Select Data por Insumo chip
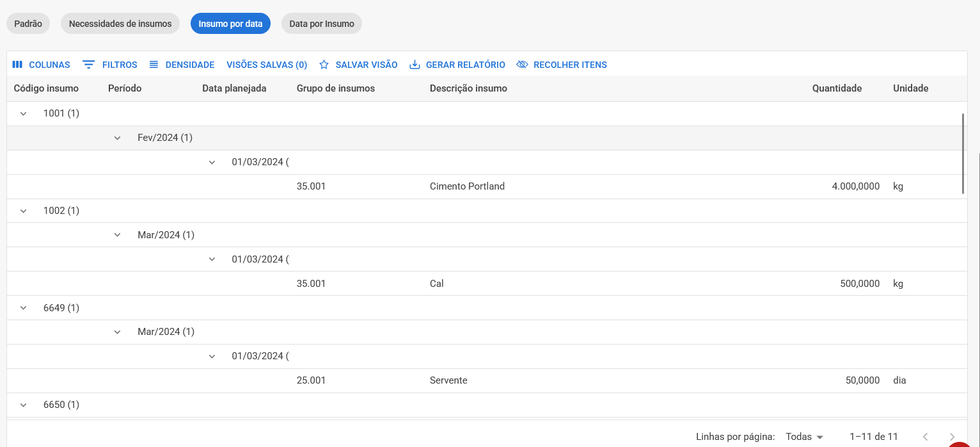980x447 pixels. tap(322, 24)
